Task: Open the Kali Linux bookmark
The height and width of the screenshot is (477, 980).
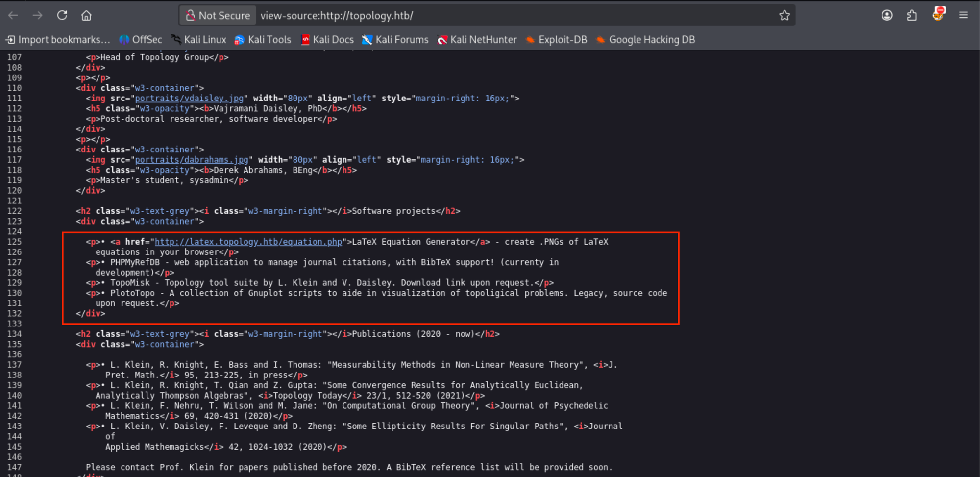Action: pos(198,40)
